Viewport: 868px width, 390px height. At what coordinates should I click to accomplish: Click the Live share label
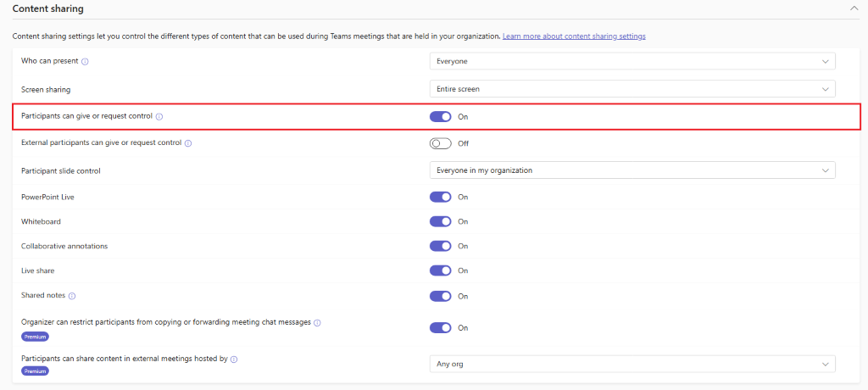pyautogui.click(x=37, y=271)
